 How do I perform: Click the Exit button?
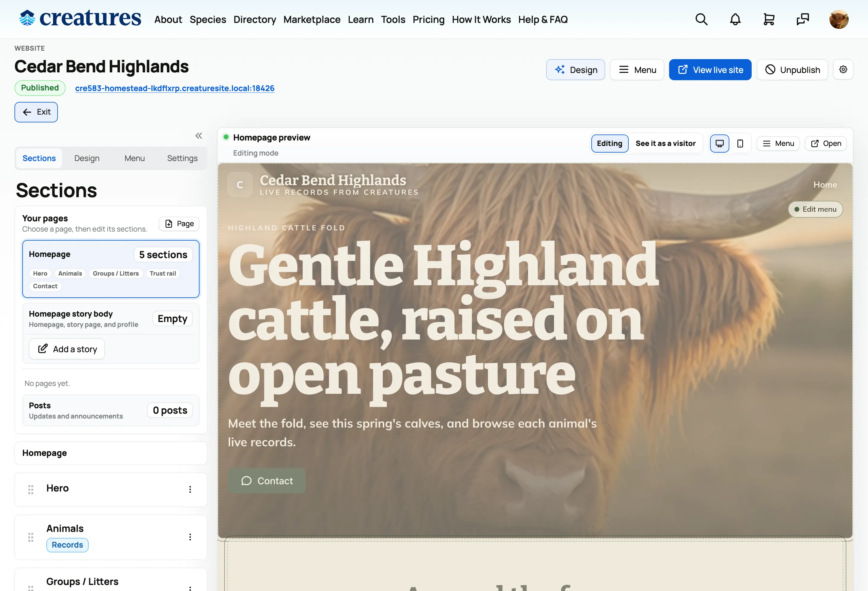click(36, 112)
